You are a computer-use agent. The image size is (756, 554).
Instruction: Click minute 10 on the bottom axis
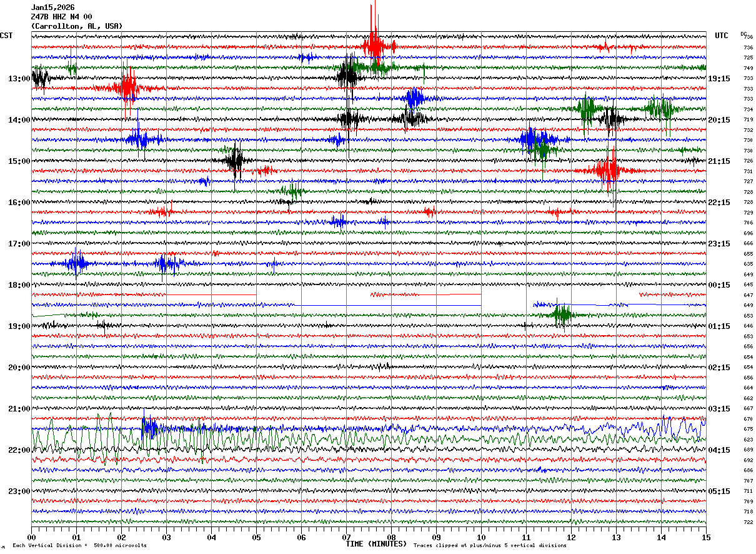pyautogui.click(x=481, y=537)
